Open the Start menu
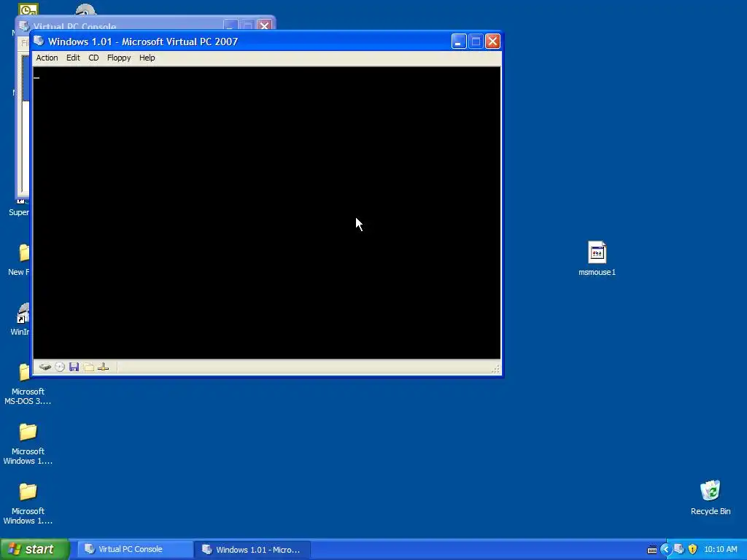 click(34, 549)
